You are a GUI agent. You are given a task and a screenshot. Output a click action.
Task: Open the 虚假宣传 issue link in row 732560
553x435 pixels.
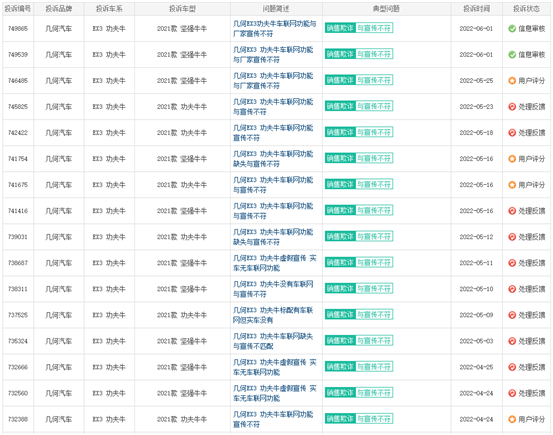[275, 393]
